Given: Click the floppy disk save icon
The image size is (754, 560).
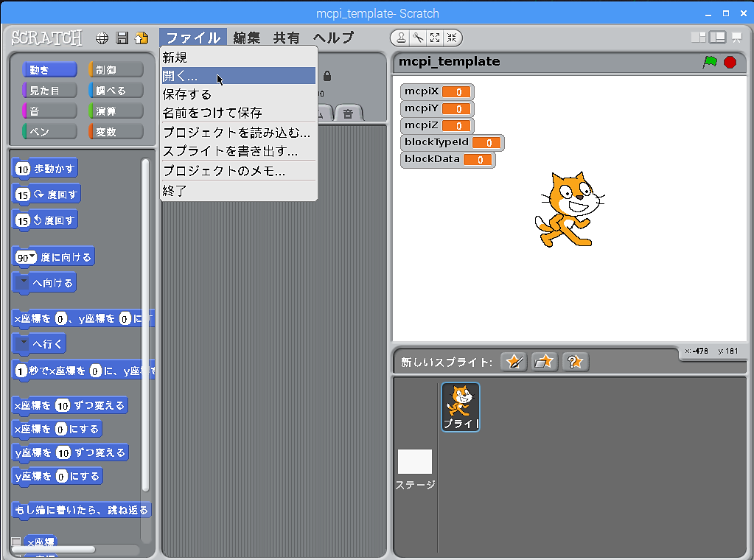Looking at the screenshot, I should 122,38.
